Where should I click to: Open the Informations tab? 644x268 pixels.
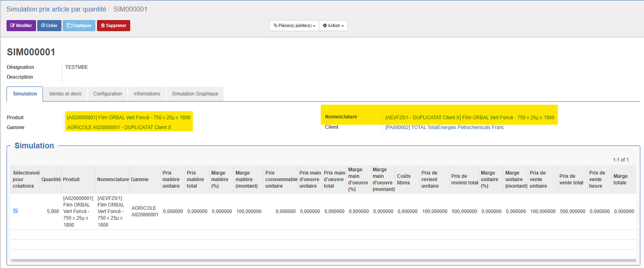pos(147,94)
